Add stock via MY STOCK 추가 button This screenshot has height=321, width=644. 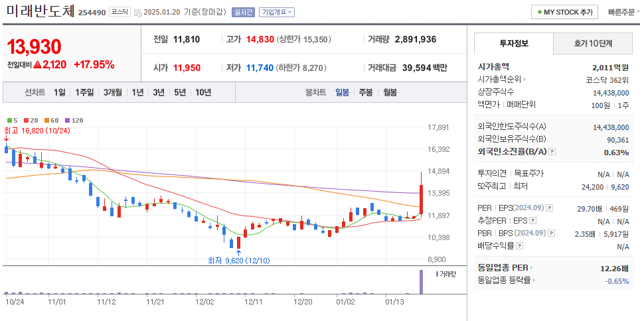564,13
